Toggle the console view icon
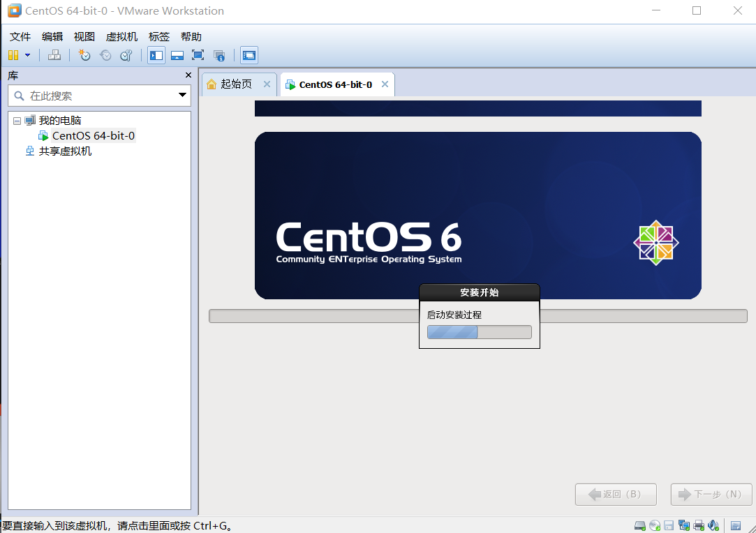 coord(249,55)
